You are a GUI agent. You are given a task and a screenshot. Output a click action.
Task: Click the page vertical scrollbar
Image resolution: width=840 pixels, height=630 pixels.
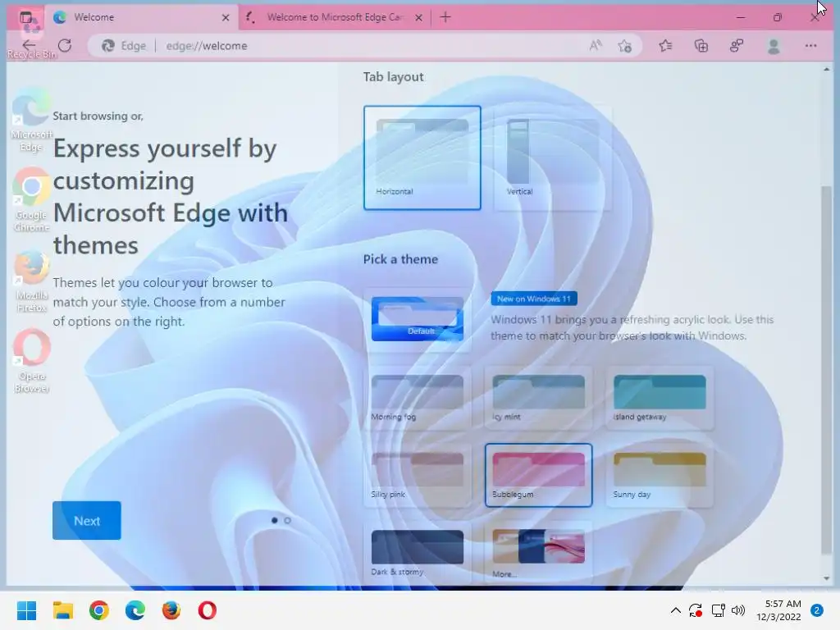[827, 370]
